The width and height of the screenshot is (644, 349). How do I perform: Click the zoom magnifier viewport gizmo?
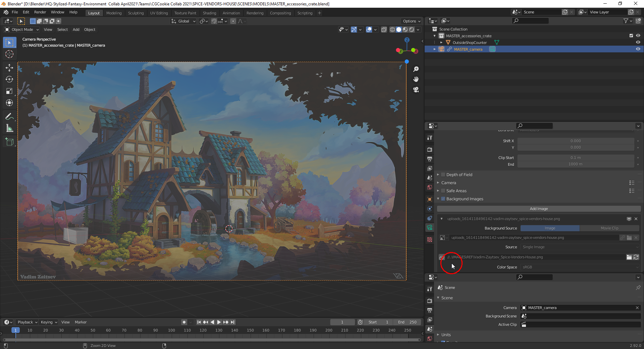tap(416, 69)
